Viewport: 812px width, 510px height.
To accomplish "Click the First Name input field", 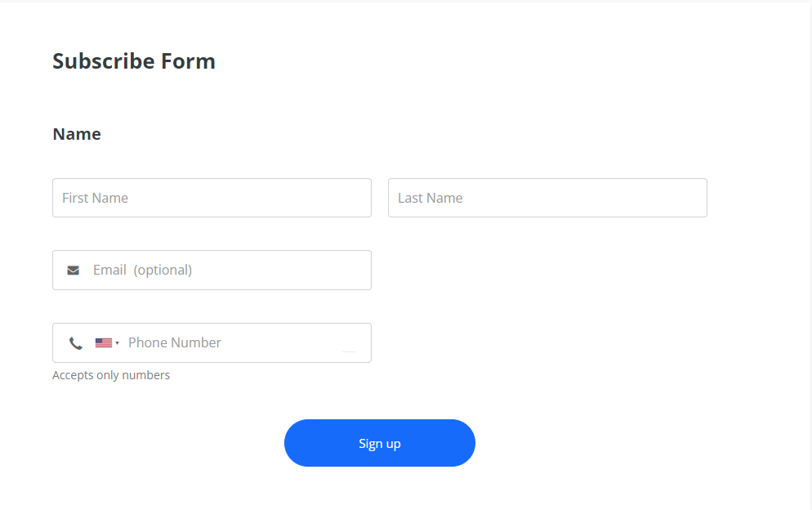I will click(212, 197).
